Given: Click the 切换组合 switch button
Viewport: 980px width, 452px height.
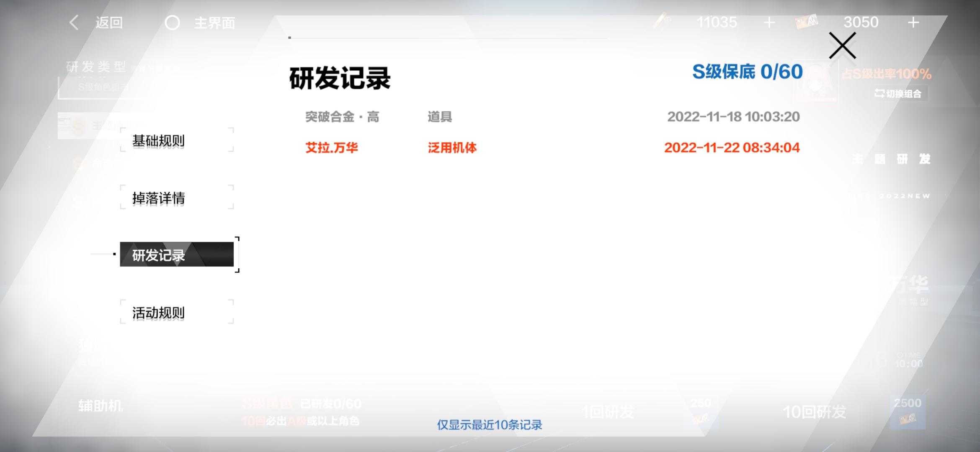Looking at the screenshot, I should point(898,93).
